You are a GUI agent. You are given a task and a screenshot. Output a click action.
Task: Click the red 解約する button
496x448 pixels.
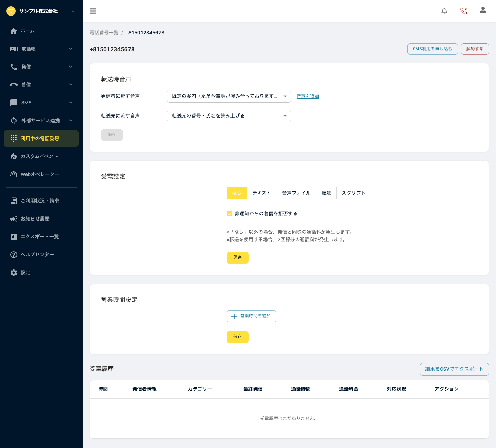pos(475,49)
